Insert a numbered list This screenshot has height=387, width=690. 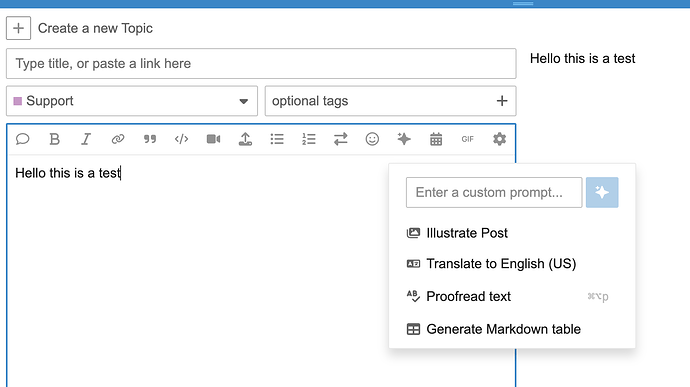[308, 139]
